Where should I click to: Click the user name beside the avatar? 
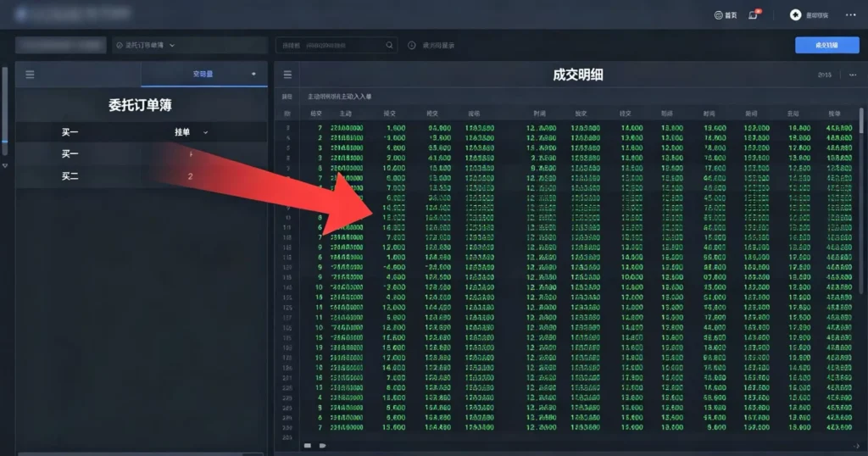tap(816, 15)
